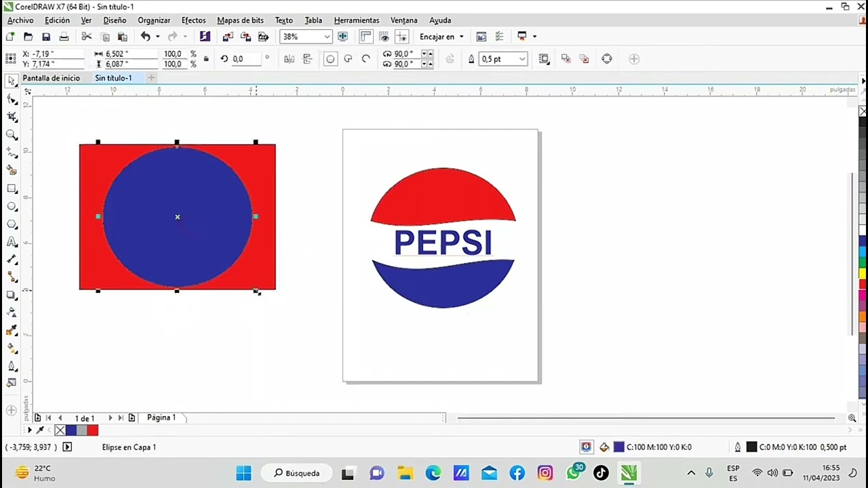The height and width of the screenshot is (488, 868).
Task: Expand the document palette flyout arrow
Action: (29, 430)
